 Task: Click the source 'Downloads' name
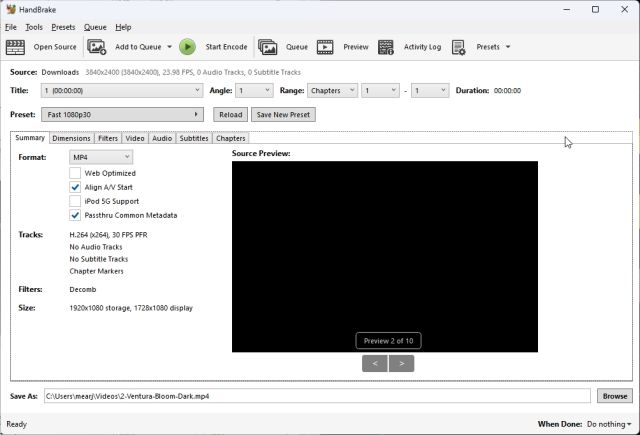coord(60,72)
